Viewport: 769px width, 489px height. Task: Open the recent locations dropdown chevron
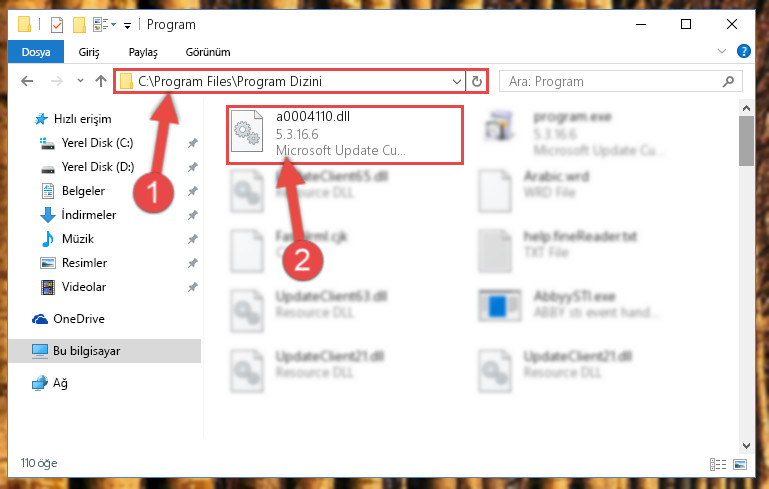tap(80, 81)
